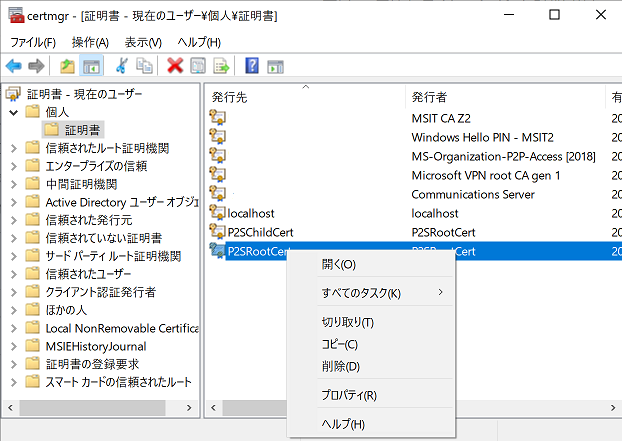622x441 pixels.
Task: Click the tree pane horizontal scrollbar thumb
Action: [92, 408]
